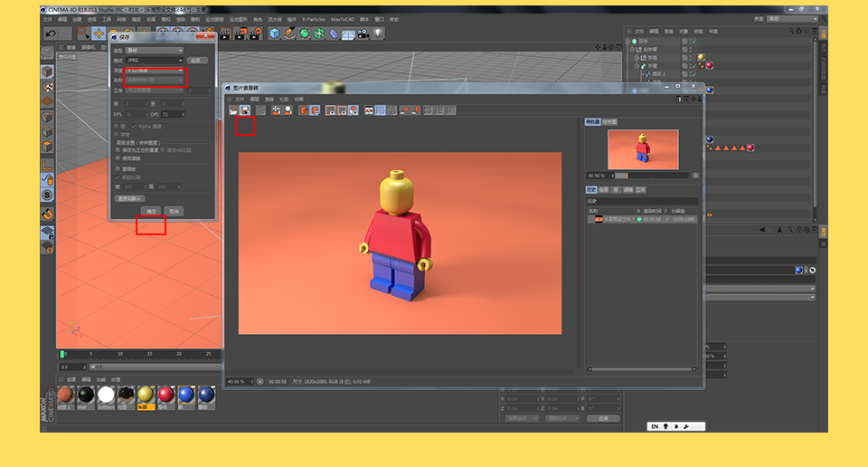Click zoom slider in Picture Viewer navigator
Screen dimensions: 868x467
652,176
